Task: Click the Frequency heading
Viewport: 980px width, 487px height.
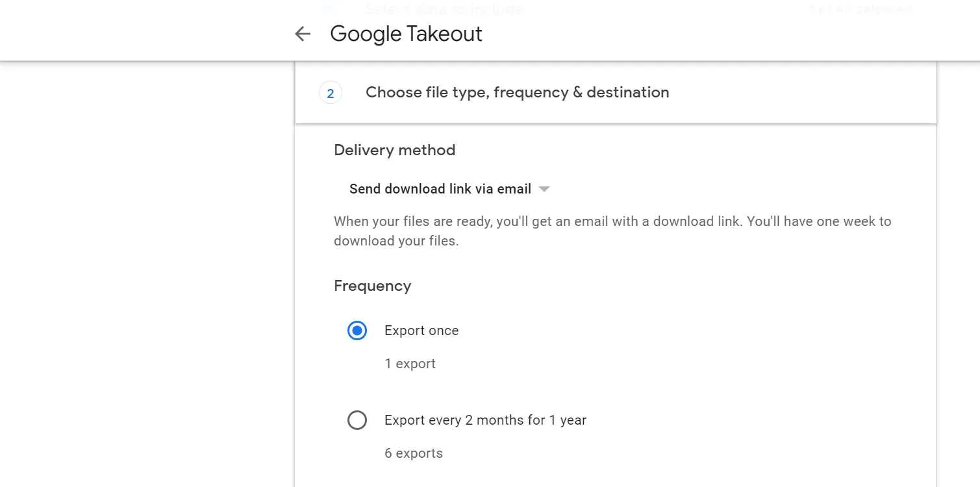Action: pyautogui.click(x=372, y=286)
